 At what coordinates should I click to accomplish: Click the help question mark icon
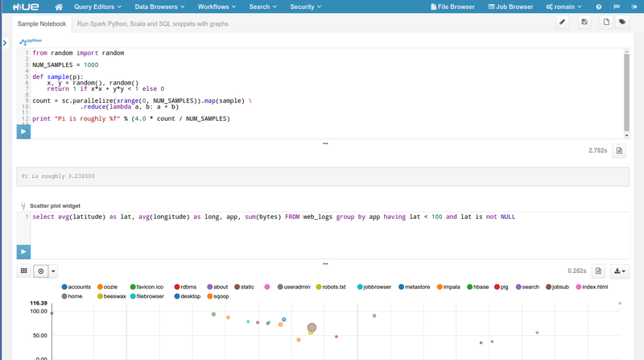[x=599, y=6]
